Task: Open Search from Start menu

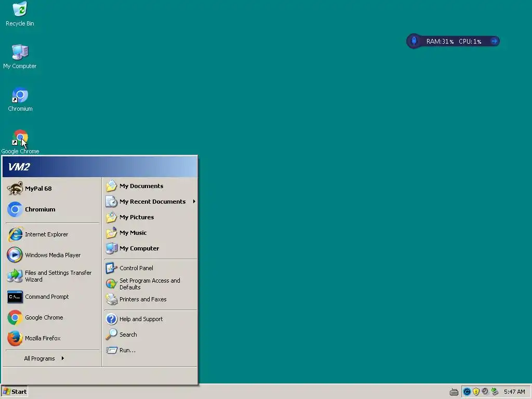Action: pos(150,335)
